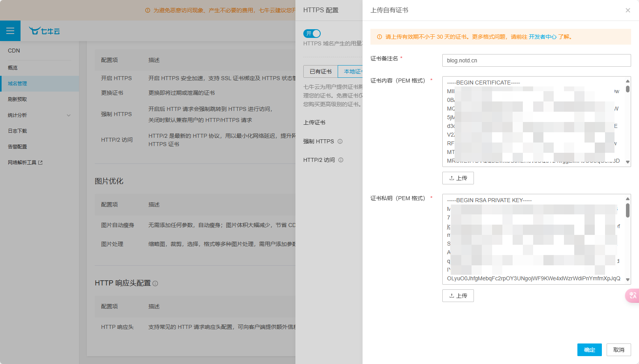Image resolution: width=639 pixels, height=364 pixels.
Task: Click the 证书备注名 input field
Action: pyautogui.click(x=537, y=60)
